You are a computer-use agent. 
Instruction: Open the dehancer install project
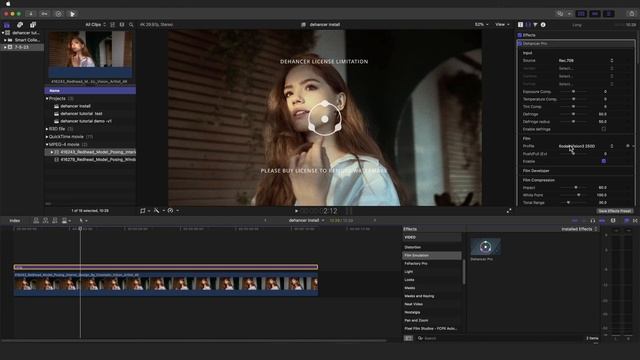pos(75,106)
